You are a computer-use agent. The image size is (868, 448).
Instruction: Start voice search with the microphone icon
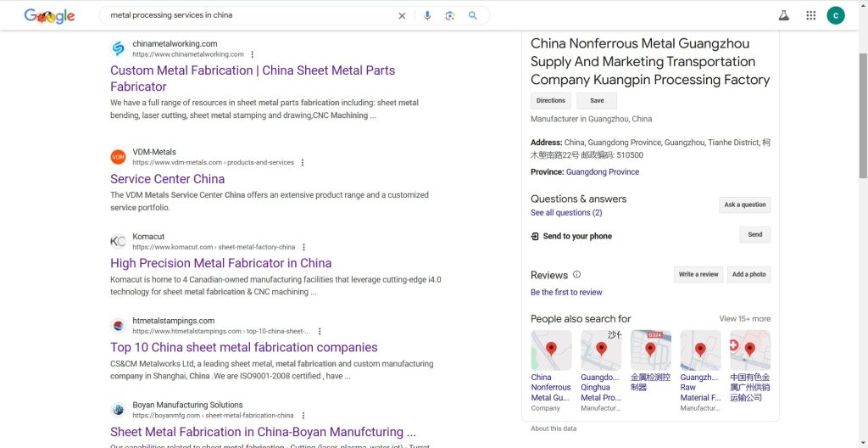[427, 15]
